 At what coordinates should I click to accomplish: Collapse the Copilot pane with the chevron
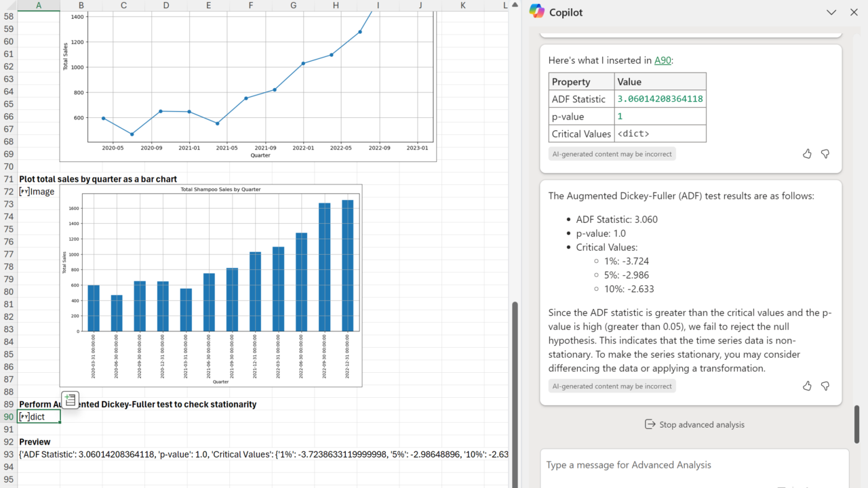[831, 12]
